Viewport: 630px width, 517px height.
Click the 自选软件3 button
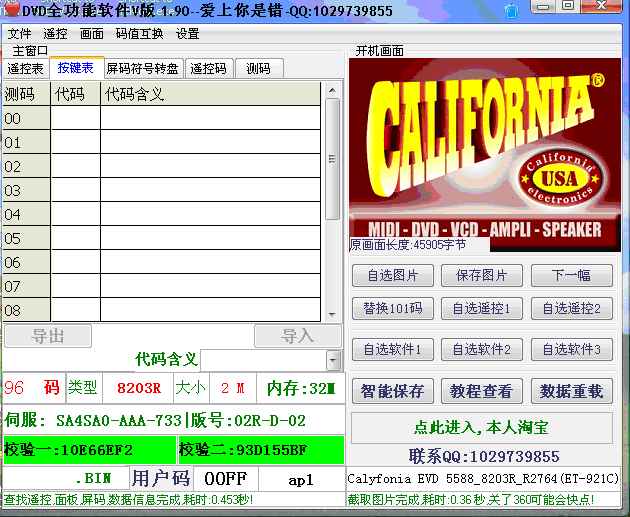[x=572, y=349]
